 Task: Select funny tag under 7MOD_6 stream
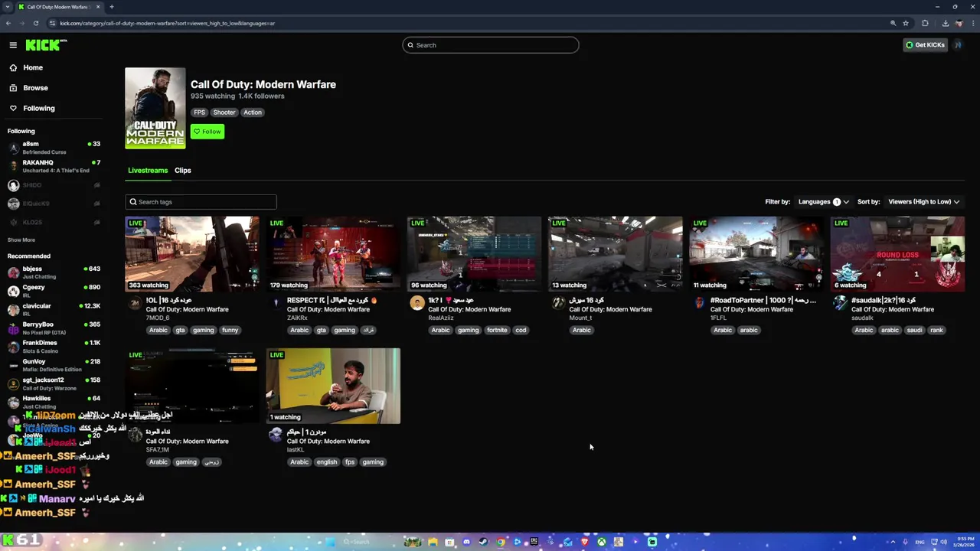point(230,331)
